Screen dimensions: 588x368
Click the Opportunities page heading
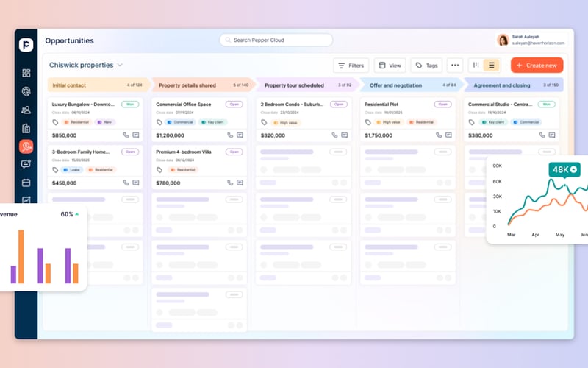(x=69, y=40)
